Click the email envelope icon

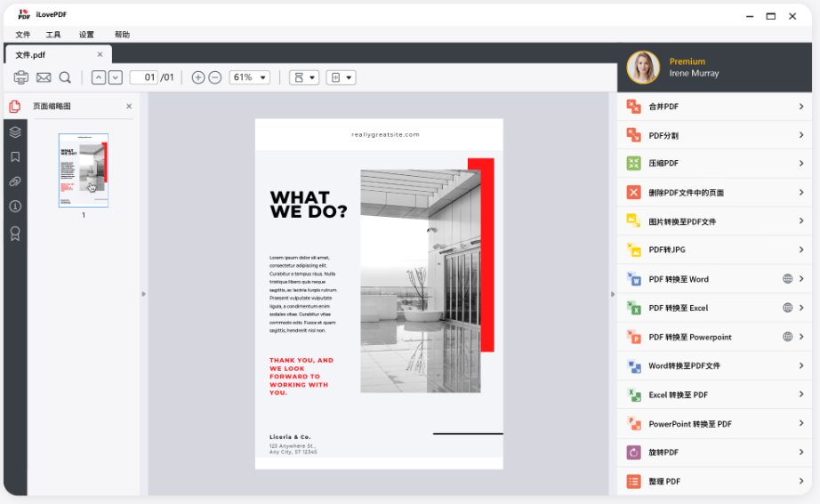tap(44, 77)
